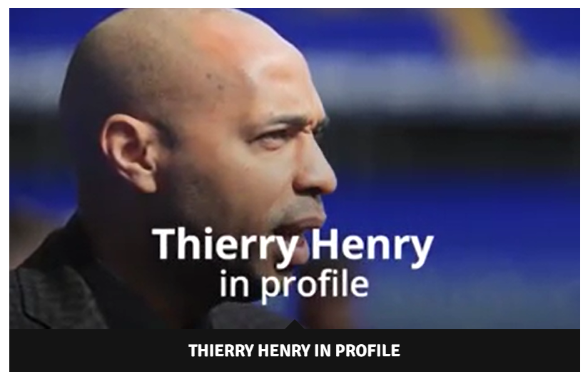This screenshot has width=588, height=382.
Task: Click the 'in profile' overlay subtitle text
Action: [294, 285]
